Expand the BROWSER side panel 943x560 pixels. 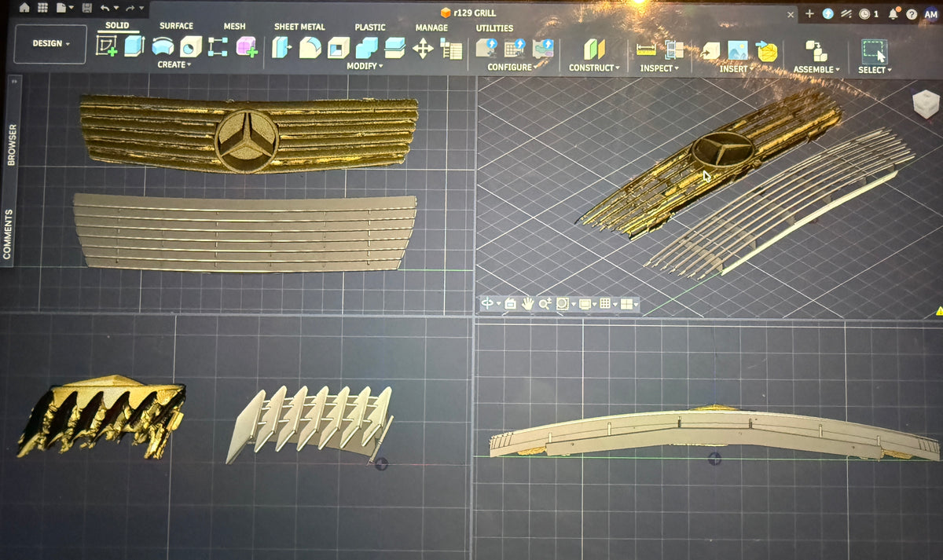(11, 143)
